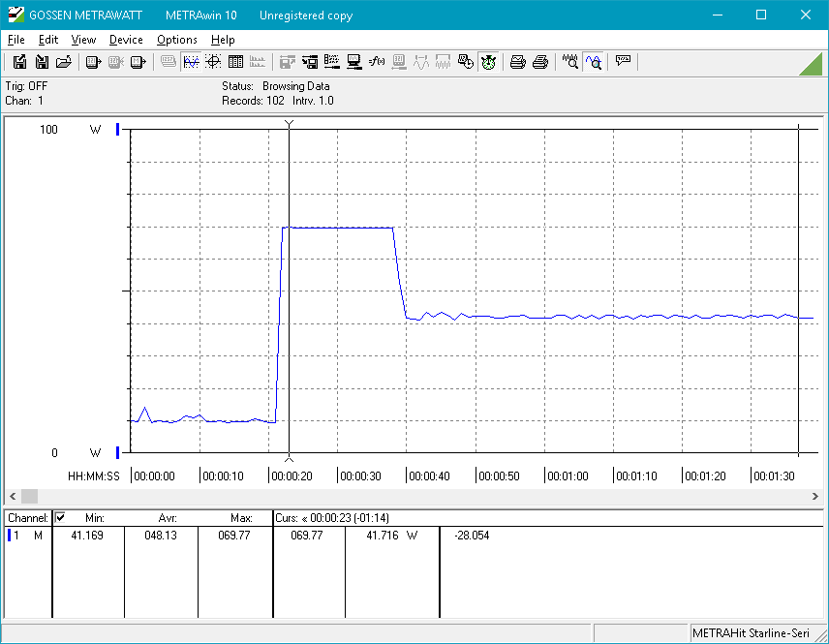Click the disk with arrows configuration icon
Screen dimensions: 829x644
coord(310,62)
